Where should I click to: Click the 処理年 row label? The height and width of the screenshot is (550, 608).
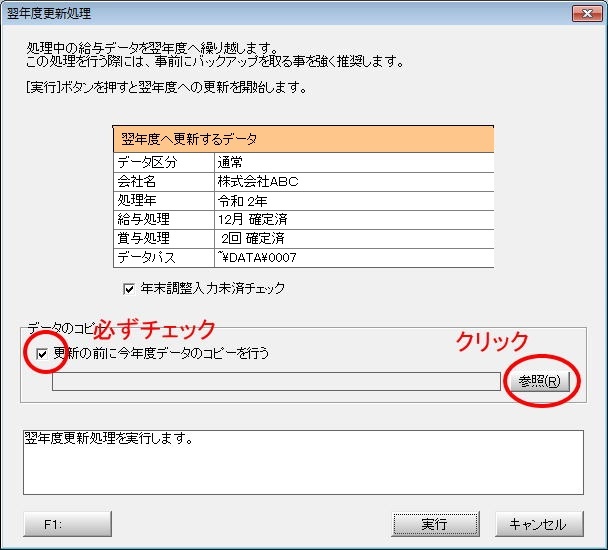coord(164,201)
